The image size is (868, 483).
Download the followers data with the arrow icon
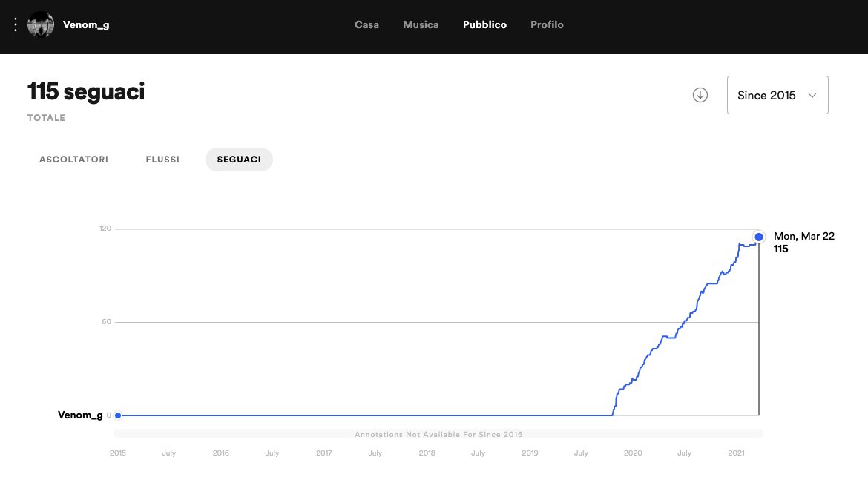(x=700, y=95)
